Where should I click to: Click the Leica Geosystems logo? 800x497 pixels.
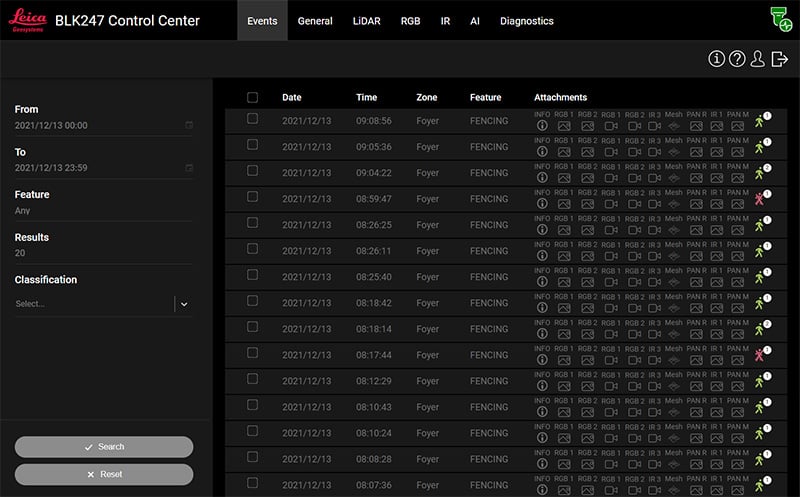click(x=28, y=20)
